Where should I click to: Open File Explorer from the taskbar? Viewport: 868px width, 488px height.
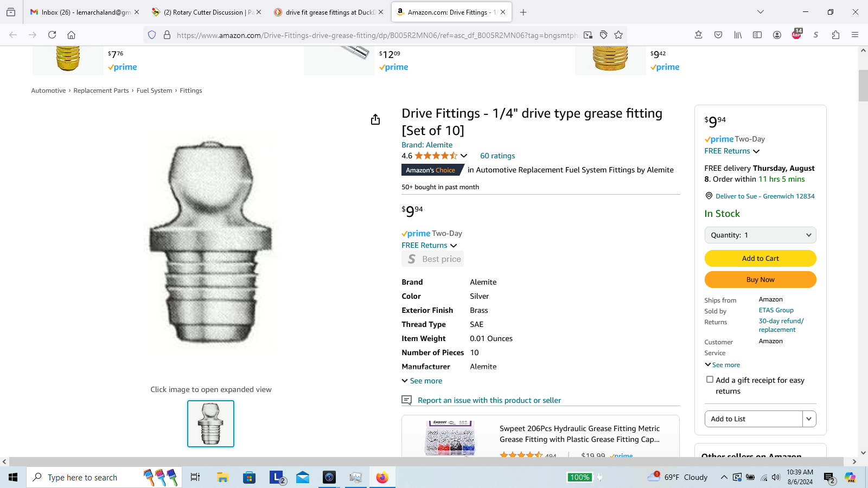click(222, 477)
